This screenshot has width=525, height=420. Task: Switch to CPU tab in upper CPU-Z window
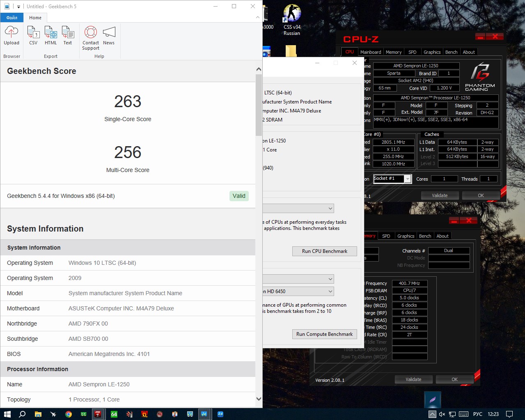click(350, 52)
